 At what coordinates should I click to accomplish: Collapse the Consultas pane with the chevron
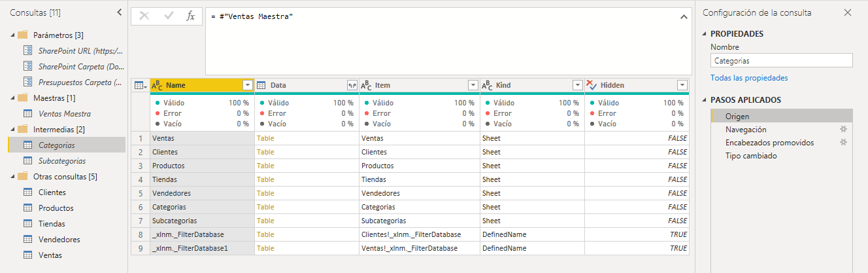coord(119,12)
